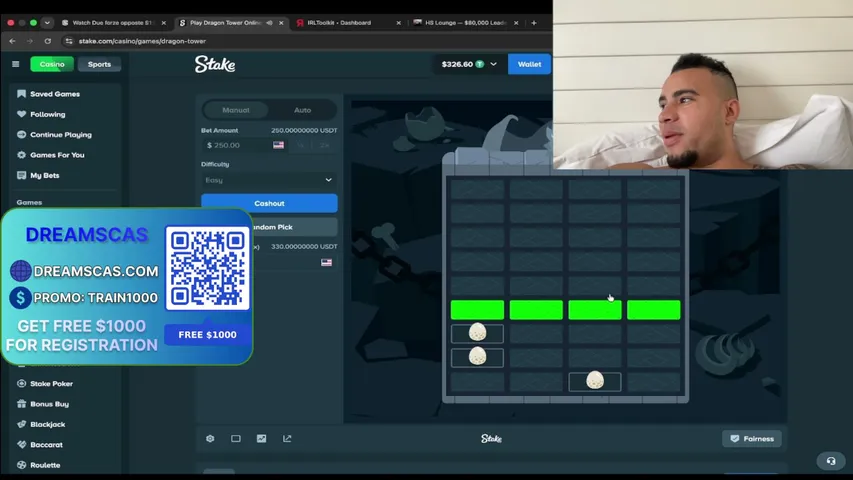Open the hamburger sidebar menu

16,64
